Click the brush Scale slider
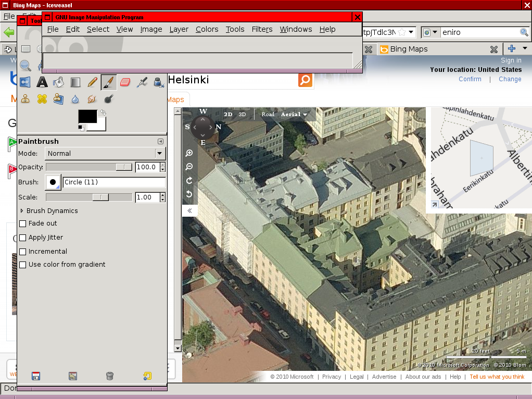The width and height of the screenshot is (532, 399). (89, 197)
